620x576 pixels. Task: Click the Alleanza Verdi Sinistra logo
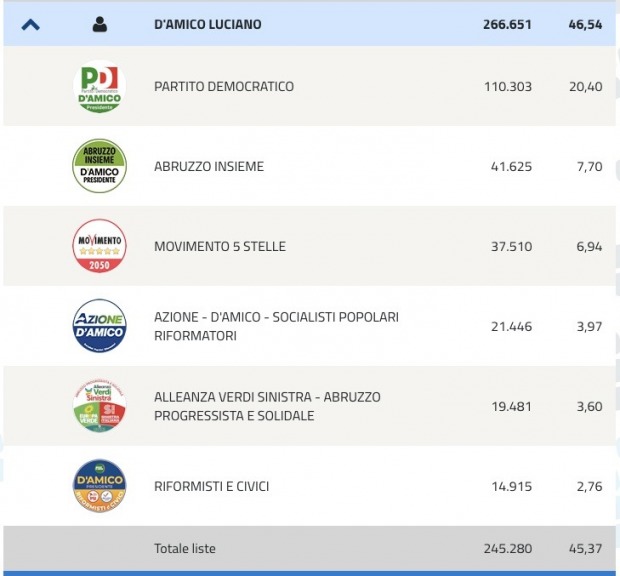[x=100, y=406]
